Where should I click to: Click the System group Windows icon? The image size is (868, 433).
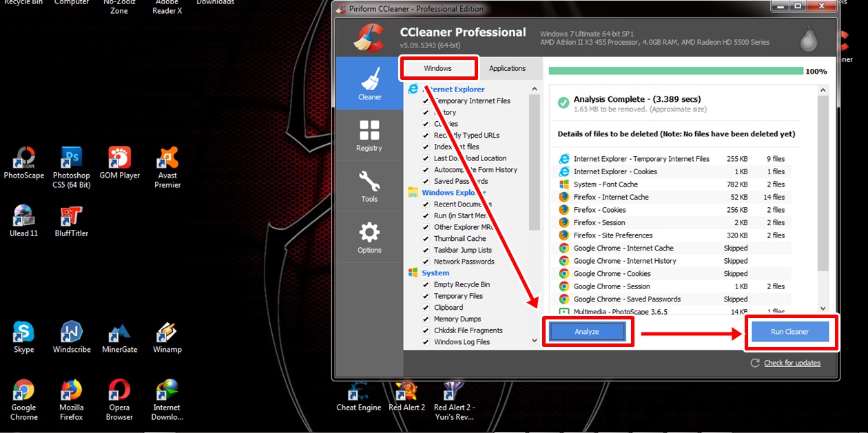pos(413,273)
